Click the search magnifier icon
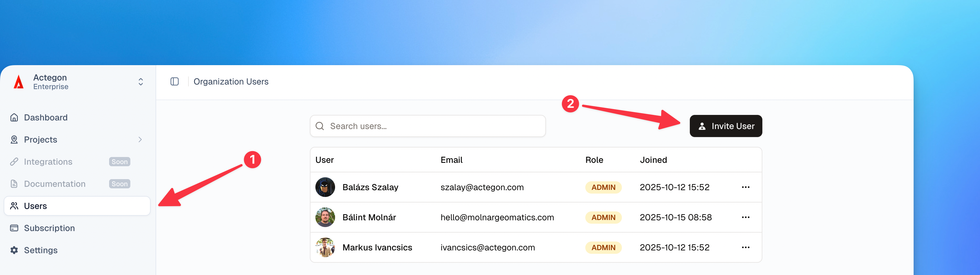980x275 pixels. pos(320,126)
